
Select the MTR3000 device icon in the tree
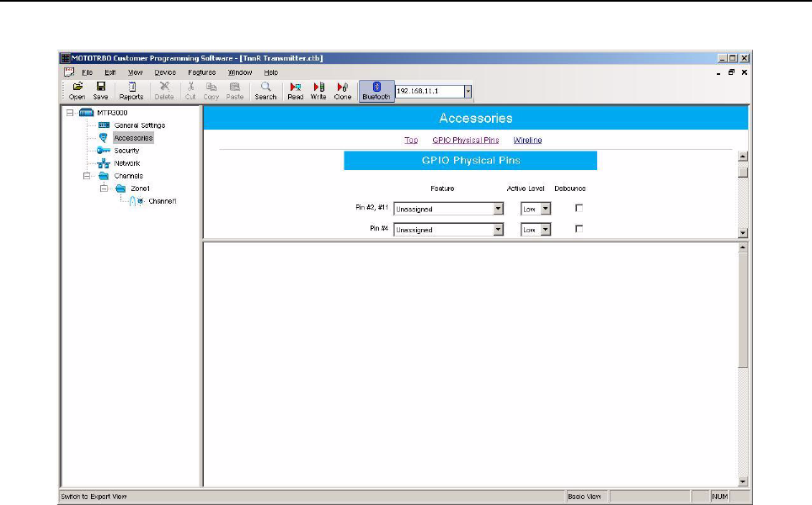(x=86, y=112)
